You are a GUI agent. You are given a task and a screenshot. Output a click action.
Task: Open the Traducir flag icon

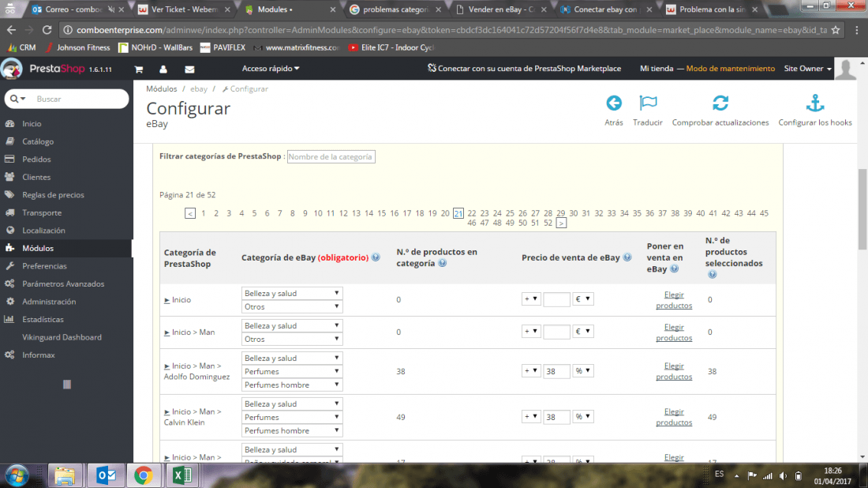(648, 103)
